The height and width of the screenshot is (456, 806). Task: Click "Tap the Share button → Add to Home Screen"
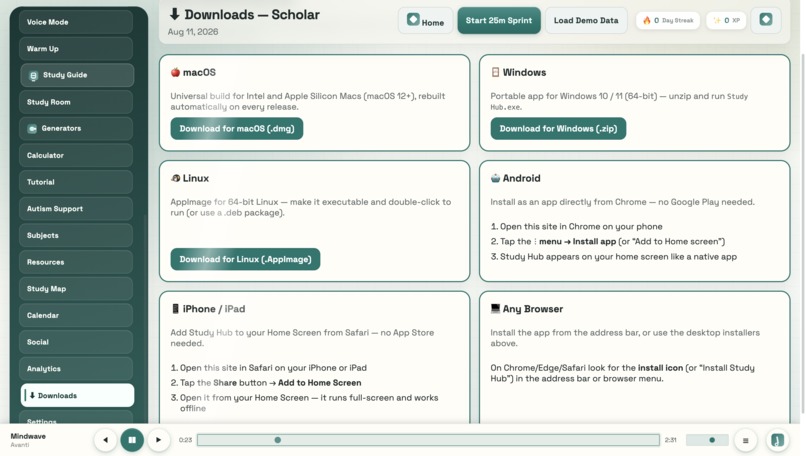coord(270,383)
